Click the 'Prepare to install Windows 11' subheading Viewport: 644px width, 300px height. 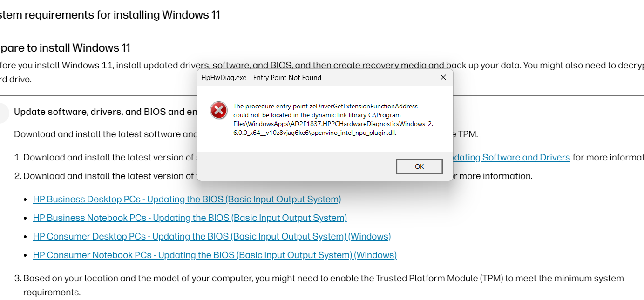(x=65, y=48)
